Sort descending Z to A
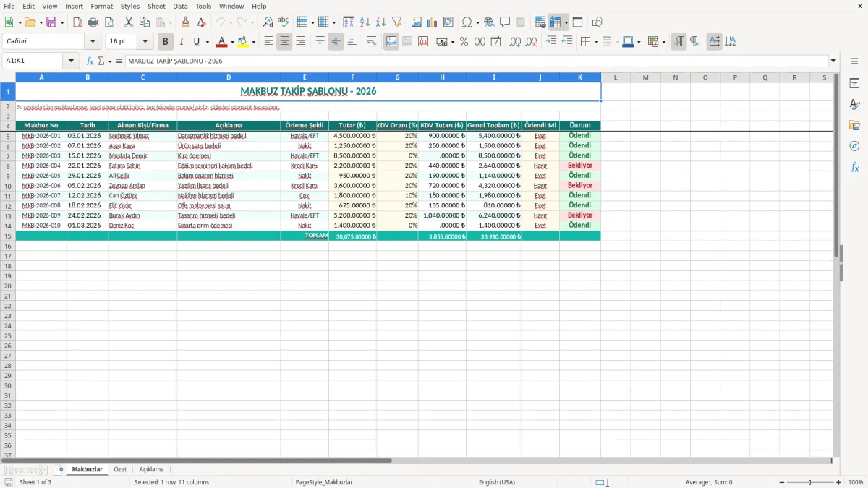Viewport: 868px width, 488px height. (381, 22)
